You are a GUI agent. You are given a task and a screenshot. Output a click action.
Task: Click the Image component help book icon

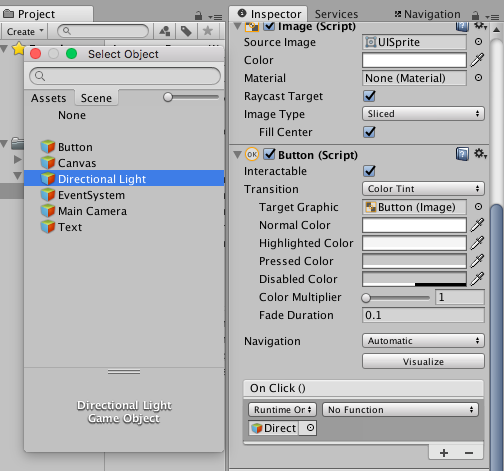[462, 27]
